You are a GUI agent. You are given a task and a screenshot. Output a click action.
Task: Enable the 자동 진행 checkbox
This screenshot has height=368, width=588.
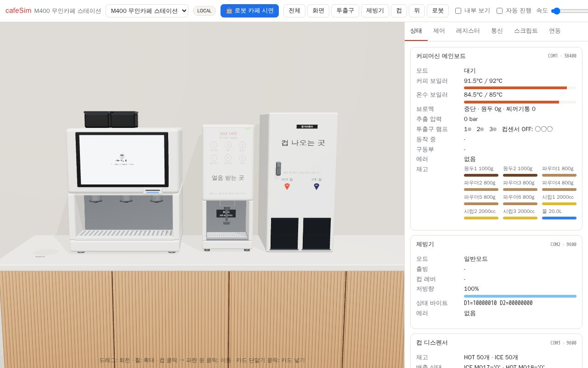pos(499,11)
